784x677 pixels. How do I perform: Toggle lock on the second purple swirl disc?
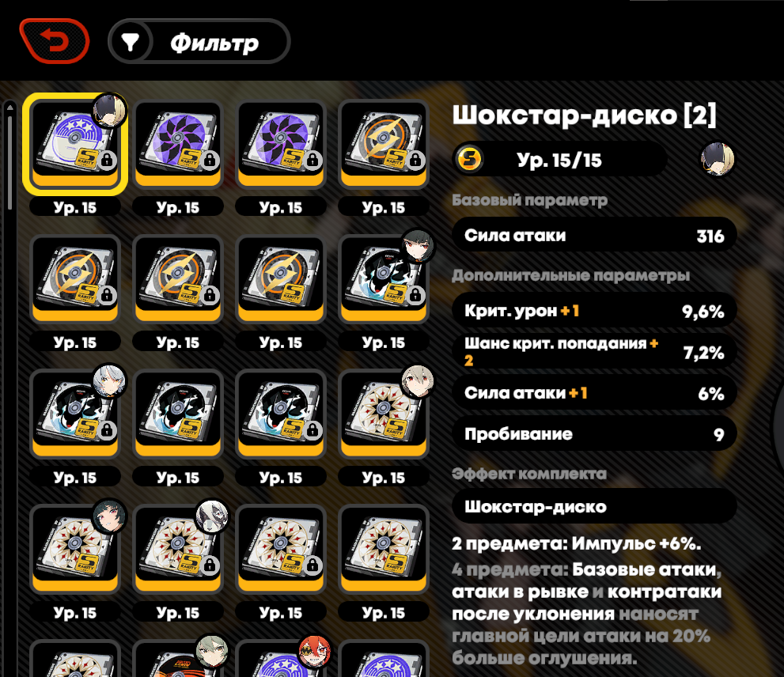tap(312, 161)
